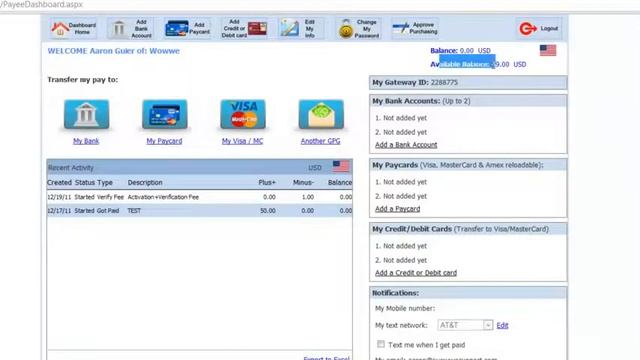This screenshot has height=360, width=640.
Task: Select the TEST Got Paid transaction row
Action: coord(200,211)
